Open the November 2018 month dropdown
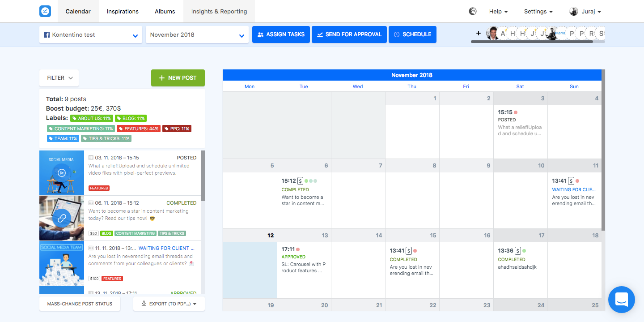Viewport: 644px width, 322px height. (197, 34)
